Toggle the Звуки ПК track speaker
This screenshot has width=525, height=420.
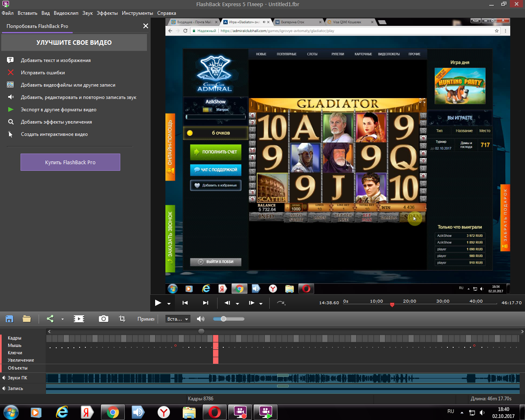[4, 378]
